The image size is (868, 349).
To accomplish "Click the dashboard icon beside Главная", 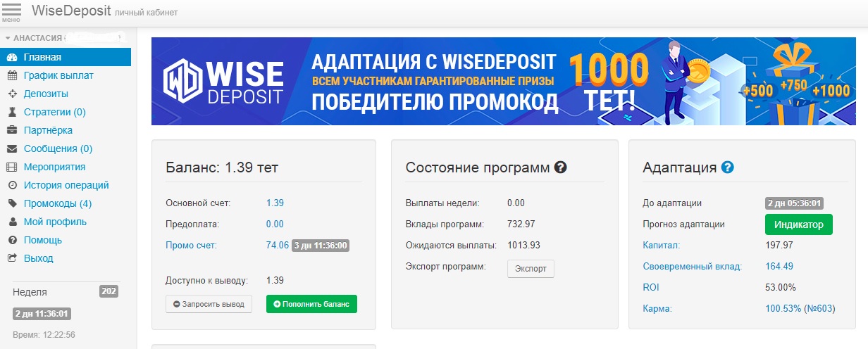I will [12, 58].
